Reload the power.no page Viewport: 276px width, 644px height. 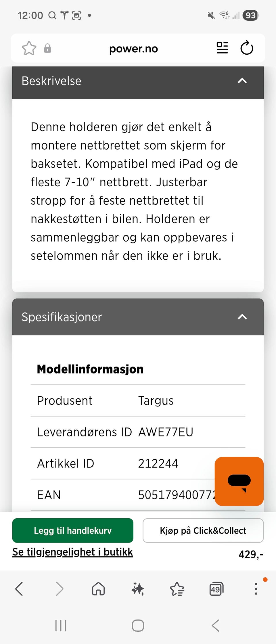coord(247,48)
